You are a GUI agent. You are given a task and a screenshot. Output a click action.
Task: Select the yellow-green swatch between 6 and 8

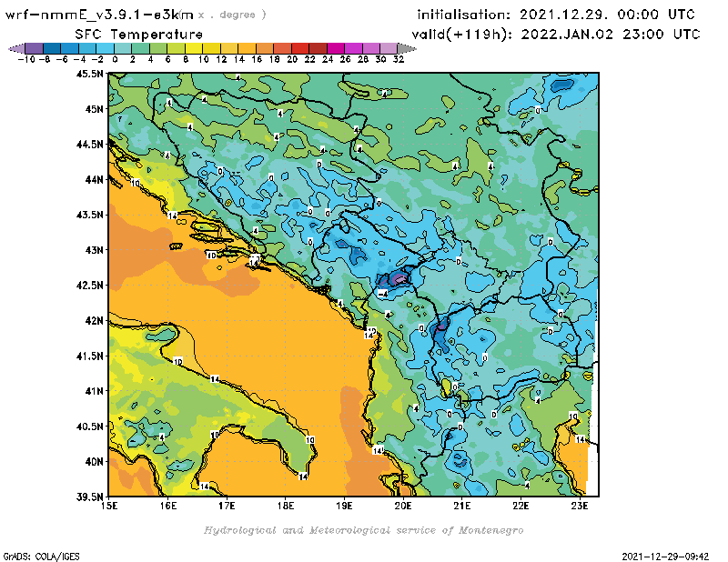176,48
